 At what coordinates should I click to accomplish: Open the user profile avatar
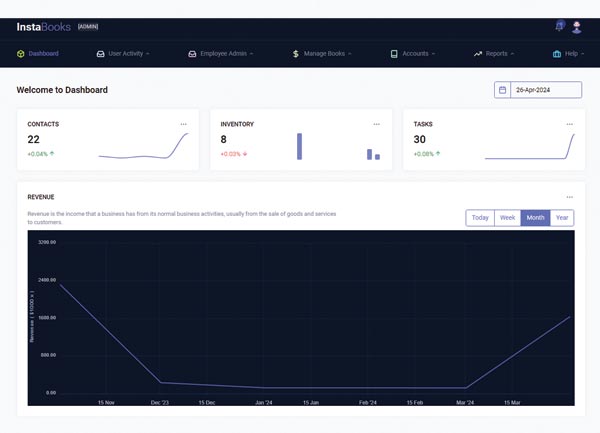coord(577,27)
